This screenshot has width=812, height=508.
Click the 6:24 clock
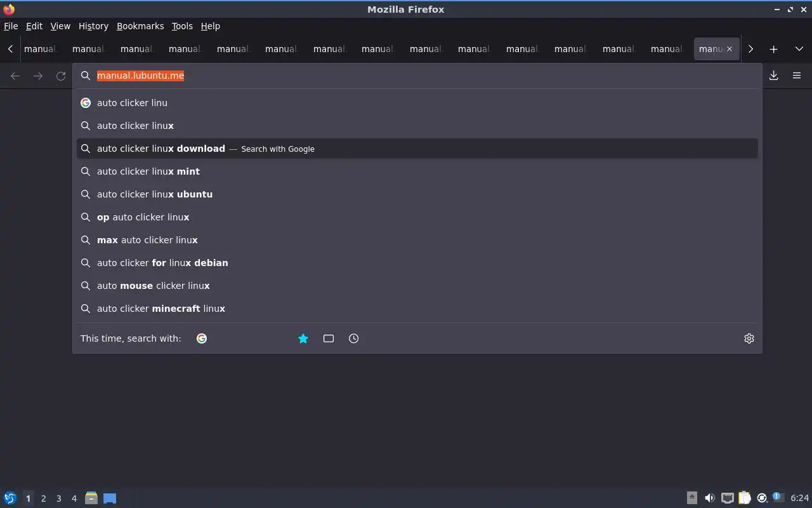click(800, 498)
